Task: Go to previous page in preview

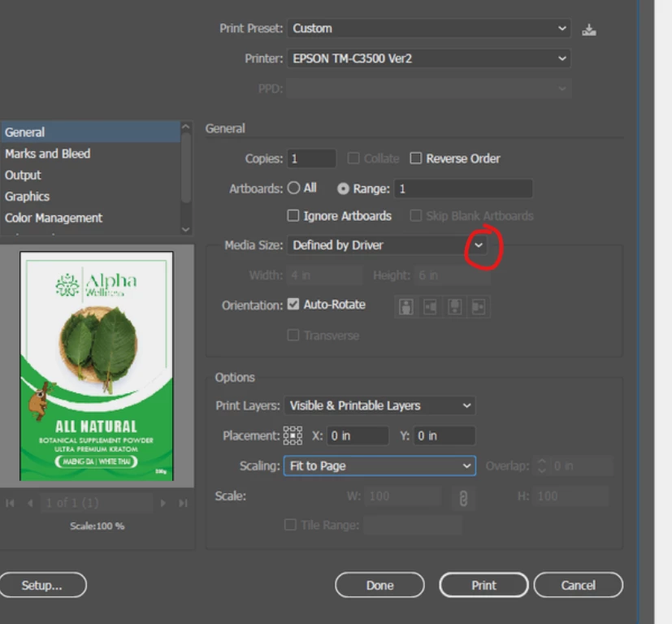Action: (x=29, y=503)
